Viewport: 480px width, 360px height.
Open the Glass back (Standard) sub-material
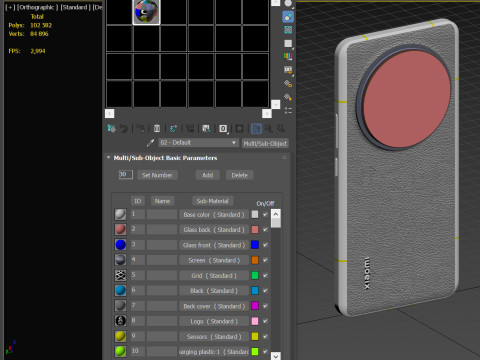click(214, 230)
